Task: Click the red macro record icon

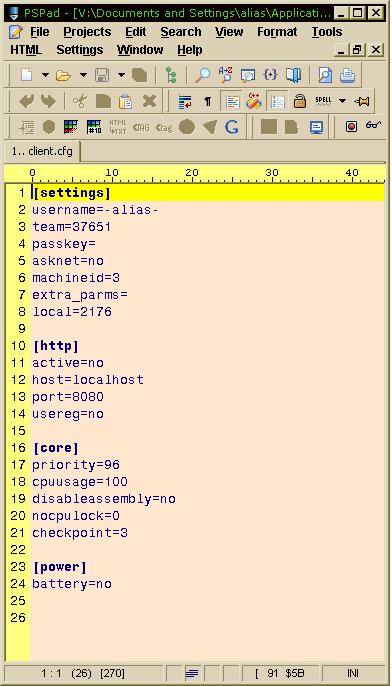Action: pos(351,127)
